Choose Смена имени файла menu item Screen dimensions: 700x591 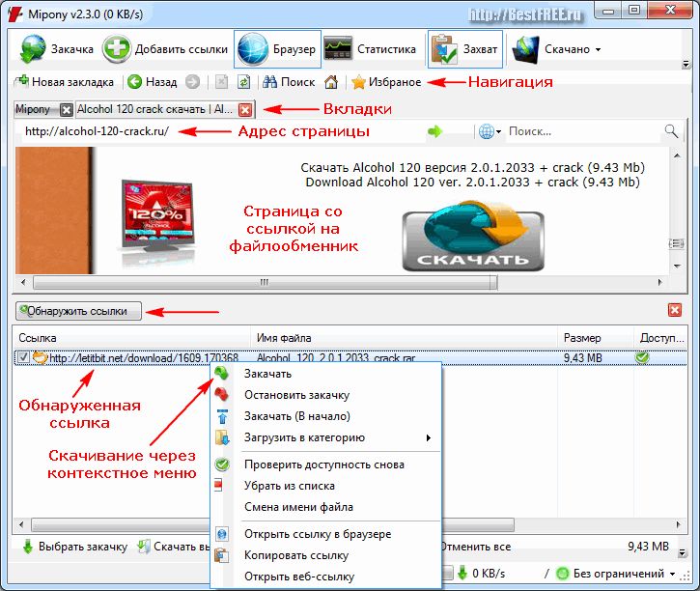[x=326, y=507]
